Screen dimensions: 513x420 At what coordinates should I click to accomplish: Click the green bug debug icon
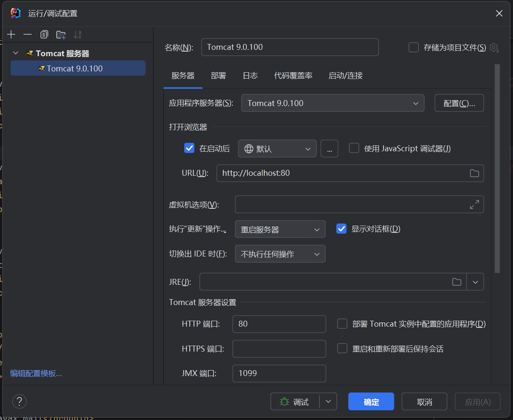coord(284,402)
